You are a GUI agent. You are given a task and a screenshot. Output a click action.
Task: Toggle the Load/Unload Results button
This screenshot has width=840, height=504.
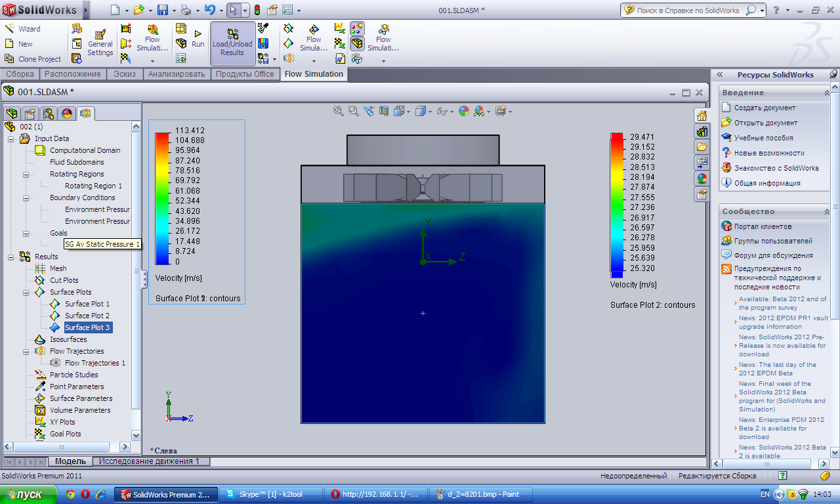[232, 43]
